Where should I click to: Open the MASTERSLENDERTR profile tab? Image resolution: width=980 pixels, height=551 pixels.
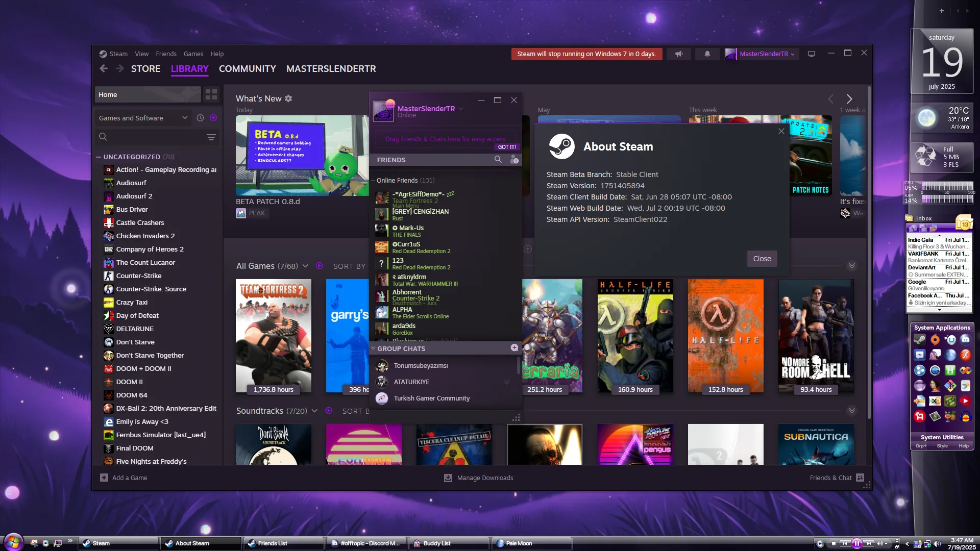(331, 69)
